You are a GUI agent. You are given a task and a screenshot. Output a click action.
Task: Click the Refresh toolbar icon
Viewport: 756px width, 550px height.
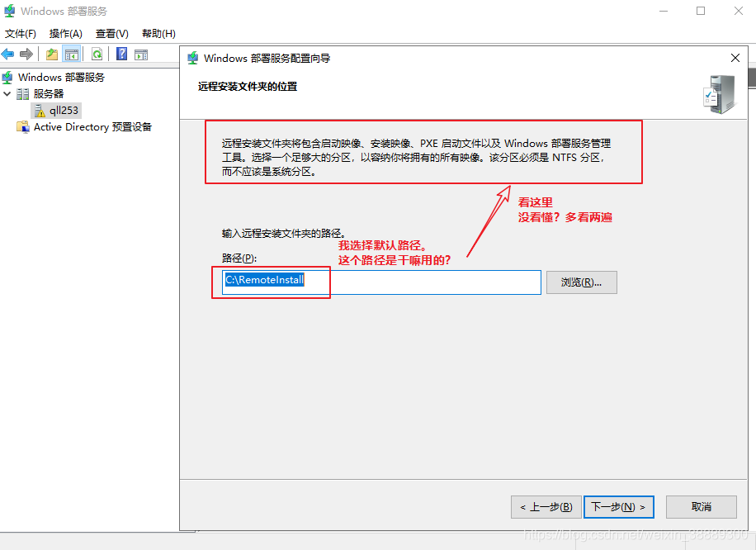(x=97, y=55)
